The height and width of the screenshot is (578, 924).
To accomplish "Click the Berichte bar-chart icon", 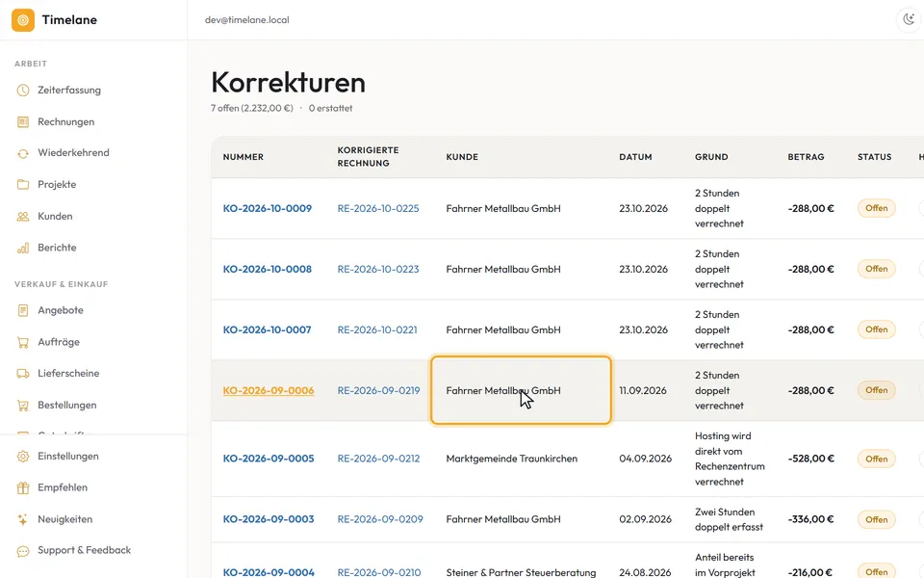I will (x=23, y=248).
